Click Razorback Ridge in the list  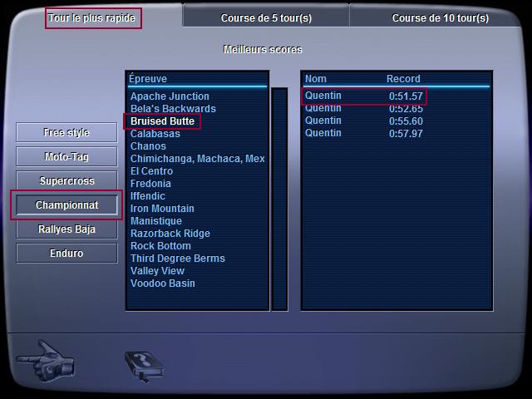click(170, 234)
